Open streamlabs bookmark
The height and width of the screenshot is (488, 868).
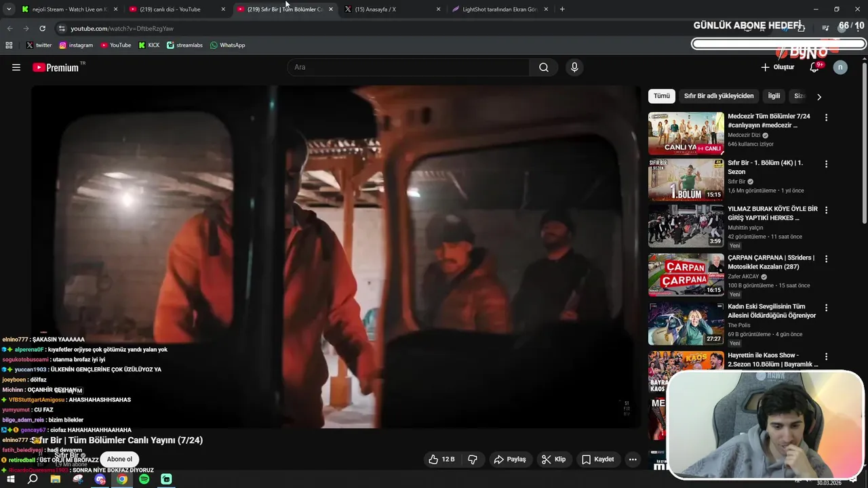pos(184,45)
